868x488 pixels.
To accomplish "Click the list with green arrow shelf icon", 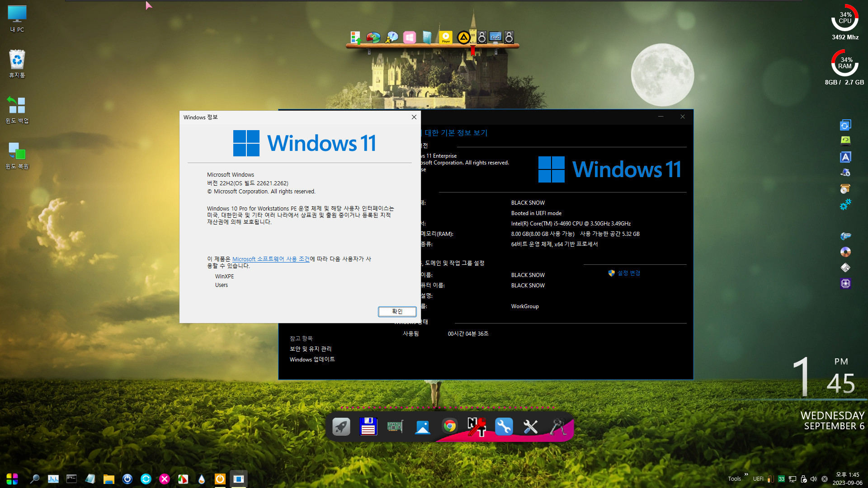I will click(356, 38).
